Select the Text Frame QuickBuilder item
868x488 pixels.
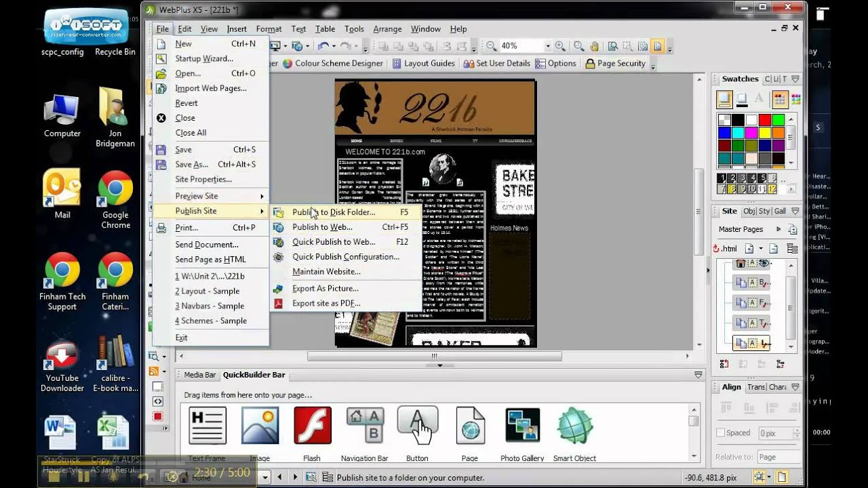point(207,426)
